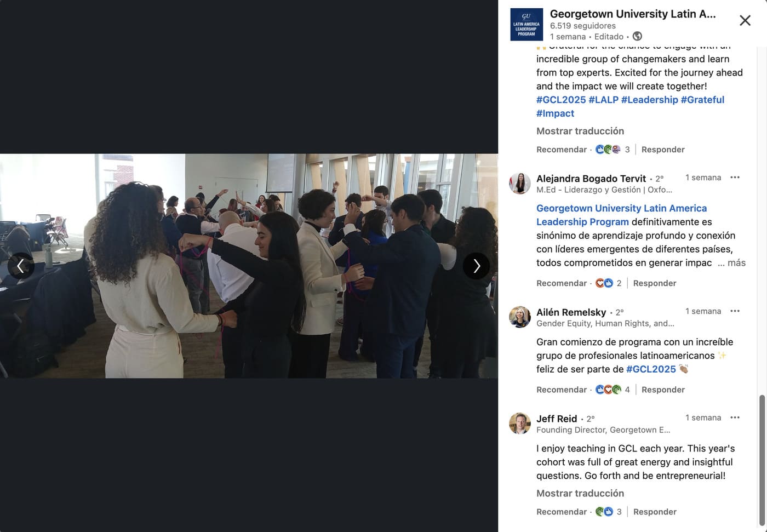Open Georgetown University program logo thumbnail

pyautogui.click(x=526, y=24)
